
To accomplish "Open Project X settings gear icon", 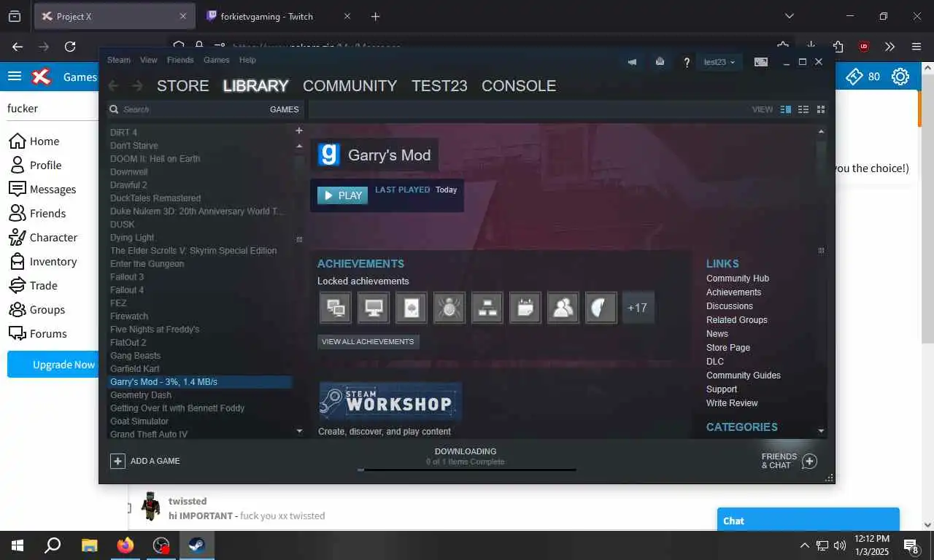I will 900,77.
